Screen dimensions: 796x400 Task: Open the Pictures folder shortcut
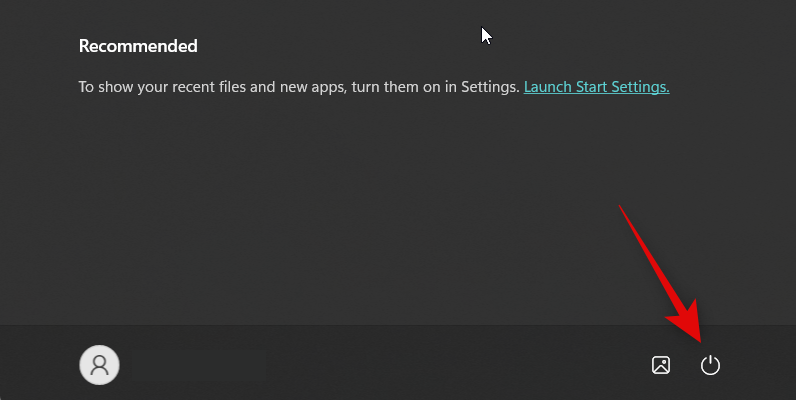661,365
